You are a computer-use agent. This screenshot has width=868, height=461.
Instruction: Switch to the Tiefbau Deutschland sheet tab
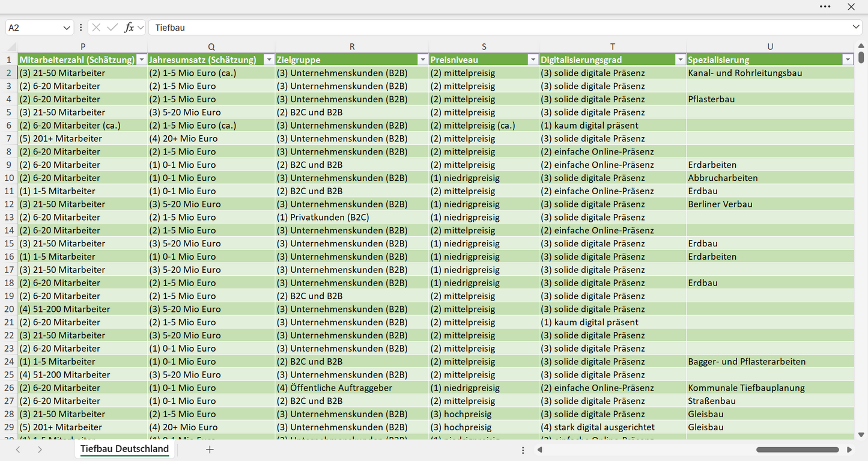[125, 449]
